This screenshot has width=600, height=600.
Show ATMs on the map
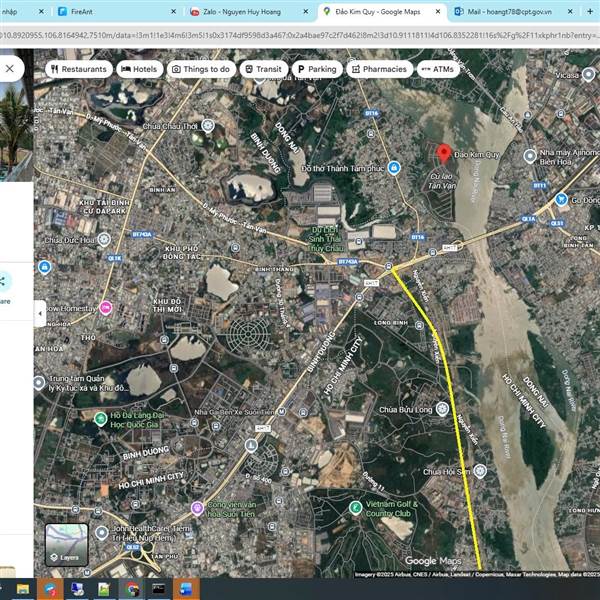tap(438, 69)
